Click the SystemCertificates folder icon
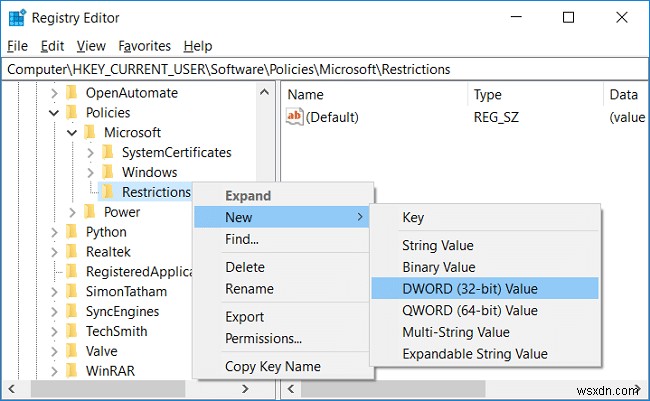 click(x=107, y=153)
